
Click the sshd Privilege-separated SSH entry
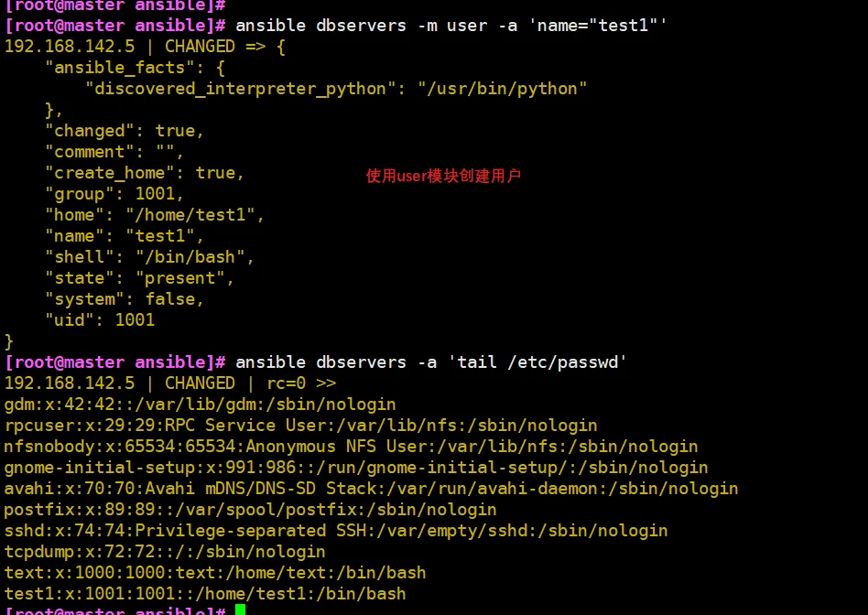(x=336, y=530)
